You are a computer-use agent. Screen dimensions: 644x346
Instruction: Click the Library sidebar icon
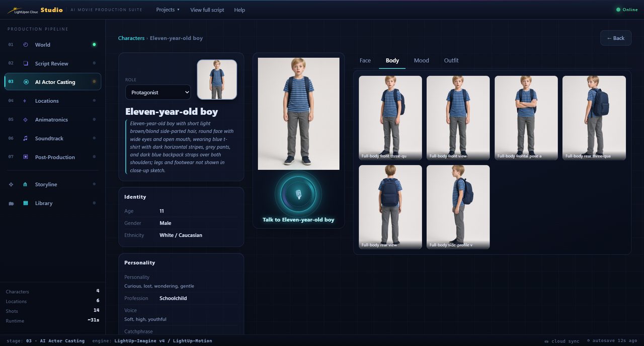pos(26,203)
